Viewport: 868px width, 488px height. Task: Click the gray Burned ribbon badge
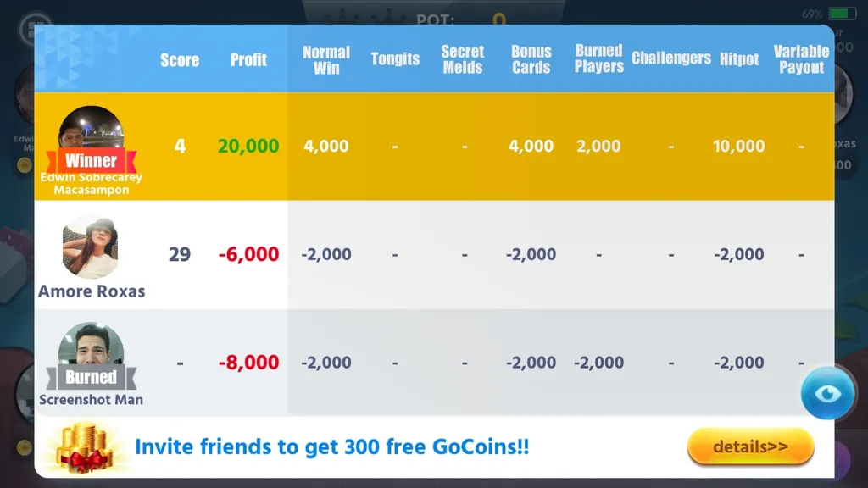coord(92,377)
